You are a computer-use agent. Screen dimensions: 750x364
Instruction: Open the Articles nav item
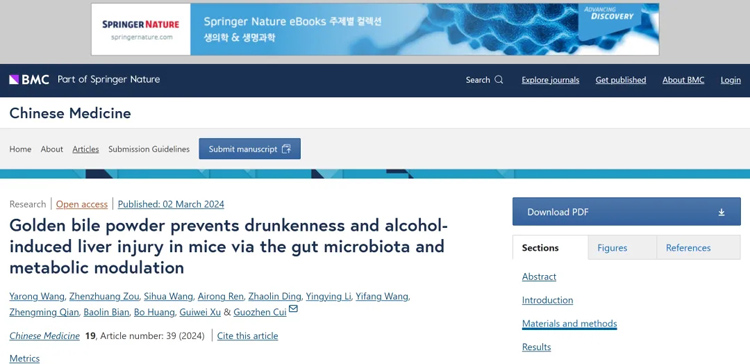[x=86, y=149]
